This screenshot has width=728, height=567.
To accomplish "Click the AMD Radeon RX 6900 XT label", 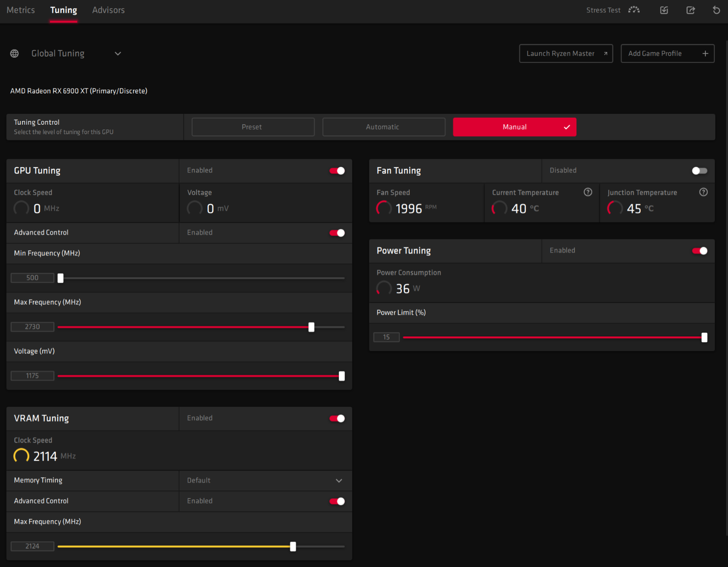I will (x=79, y=91).
